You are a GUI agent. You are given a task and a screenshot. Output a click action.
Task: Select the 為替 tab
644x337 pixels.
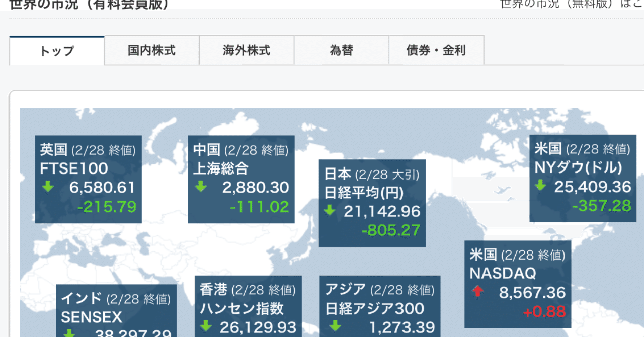tap(341, 50)
